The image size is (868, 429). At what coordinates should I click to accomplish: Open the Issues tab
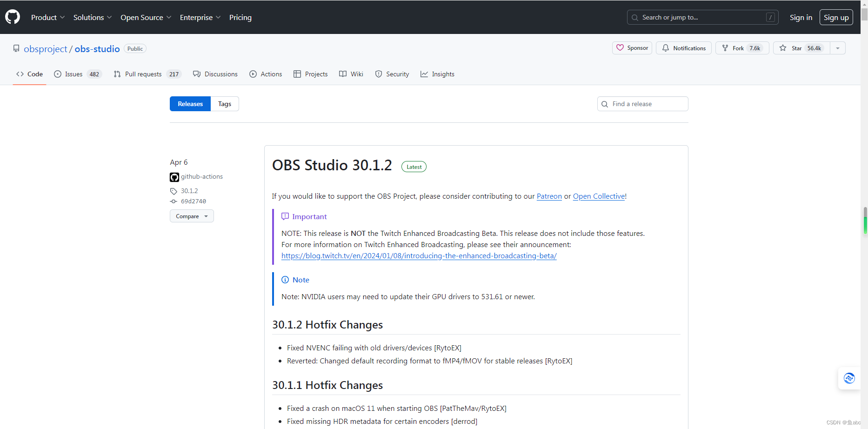pos(77,74)
